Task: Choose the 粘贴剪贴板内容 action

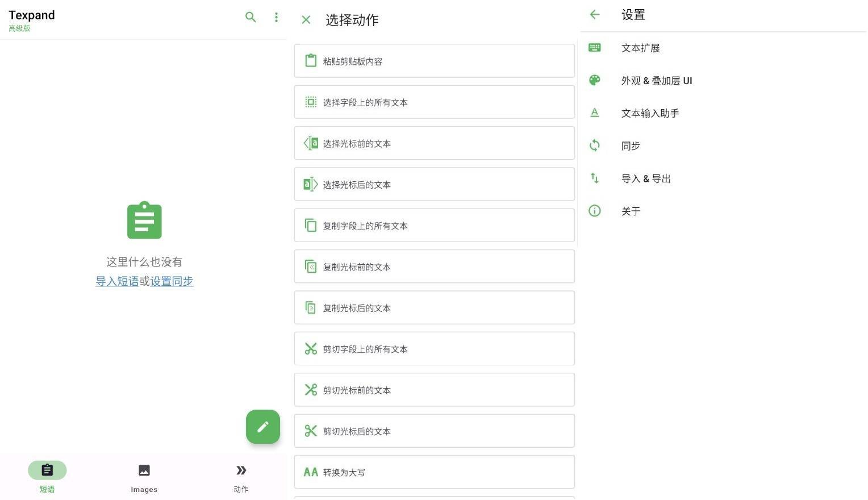Action: [x=434, y=61]
